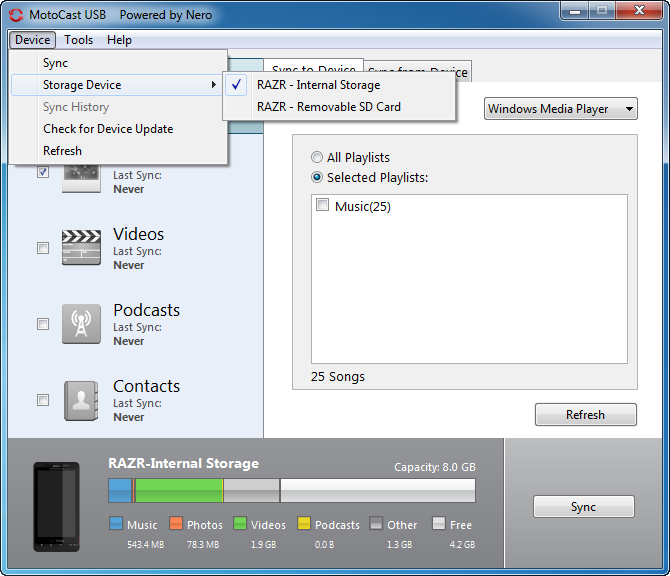Click the orange Photos legend icon
Viewport: 670px width, 576px height.
[175, 524]
